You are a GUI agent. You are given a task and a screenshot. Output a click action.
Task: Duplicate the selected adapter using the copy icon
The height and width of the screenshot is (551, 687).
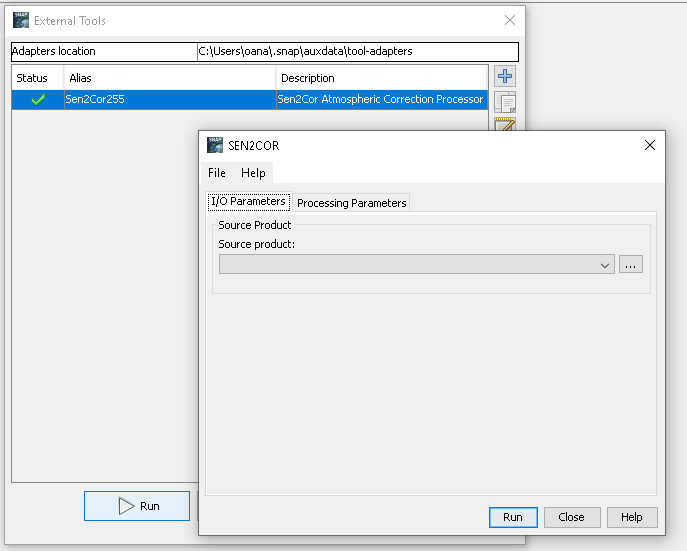(505, 102)
